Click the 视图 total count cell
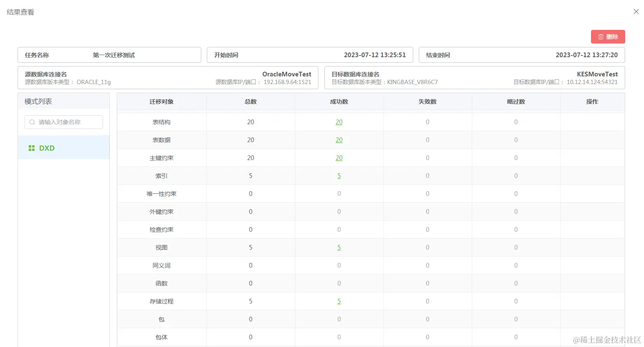This screenshot has width=644, height=347. [250, 248]
